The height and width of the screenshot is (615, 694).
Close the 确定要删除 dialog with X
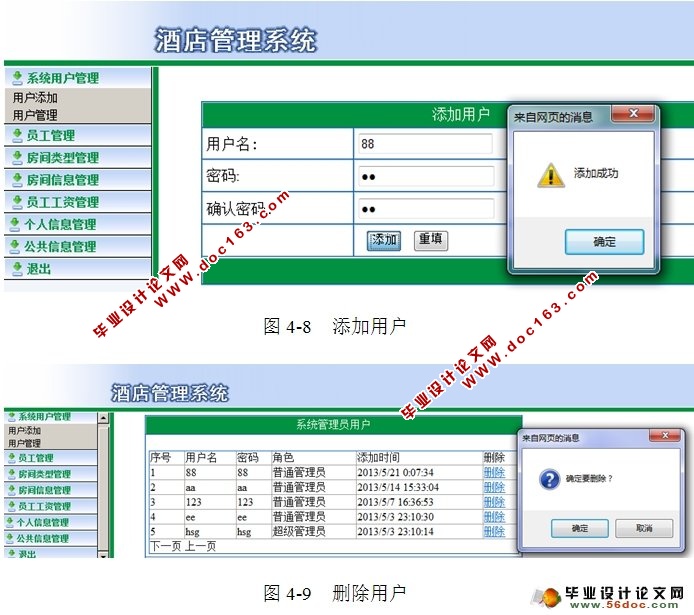point(664,435)
